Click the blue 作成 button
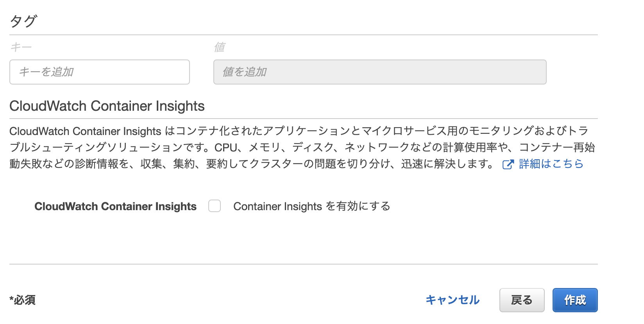Screen dimensions: 644x324 tap(575, 300)
